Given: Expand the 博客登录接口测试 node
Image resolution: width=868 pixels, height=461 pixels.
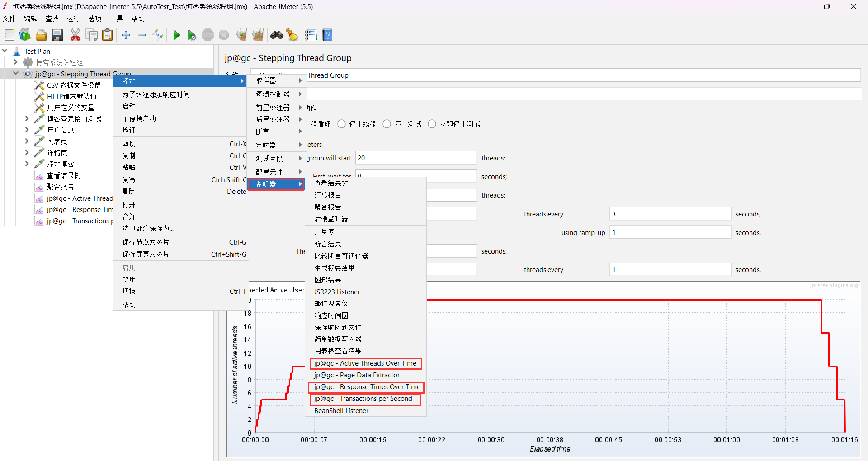Looking at the screenshot, I should (27, 118).
